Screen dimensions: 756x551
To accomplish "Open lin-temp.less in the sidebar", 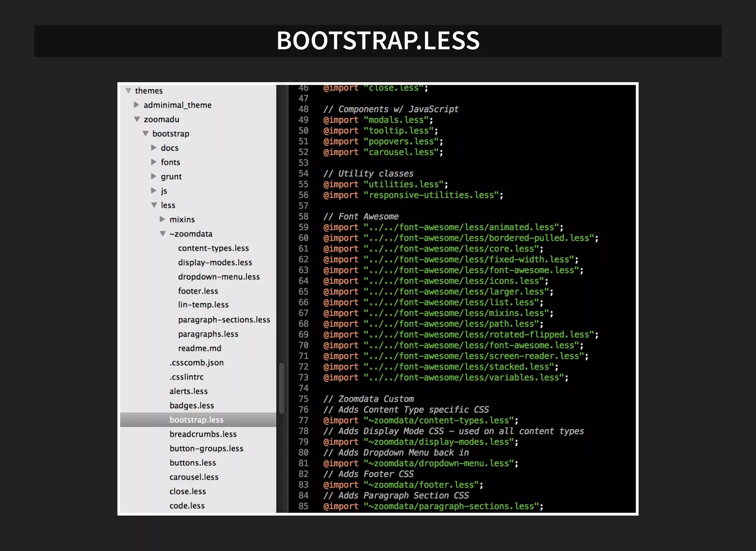I will click(203, 305).
